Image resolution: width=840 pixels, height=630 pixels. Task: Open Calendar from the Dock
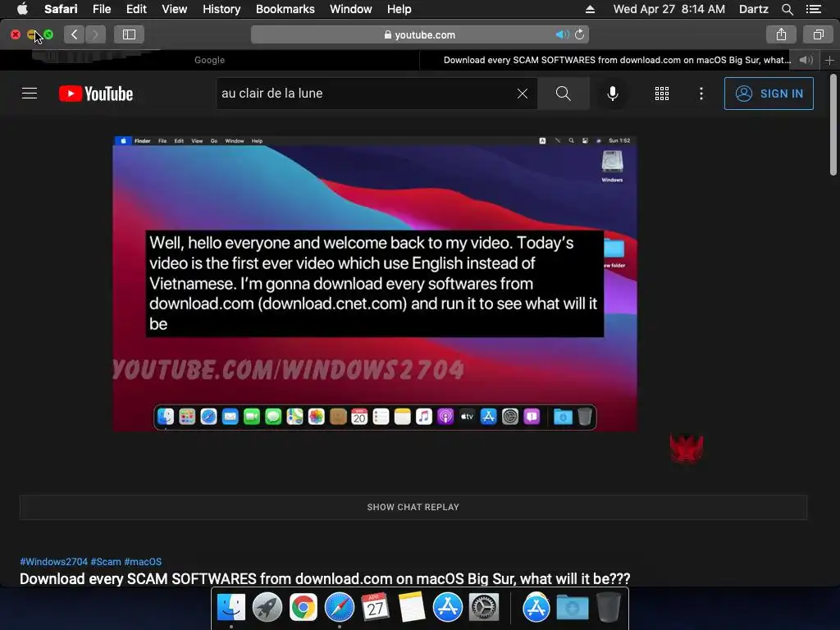375,608
